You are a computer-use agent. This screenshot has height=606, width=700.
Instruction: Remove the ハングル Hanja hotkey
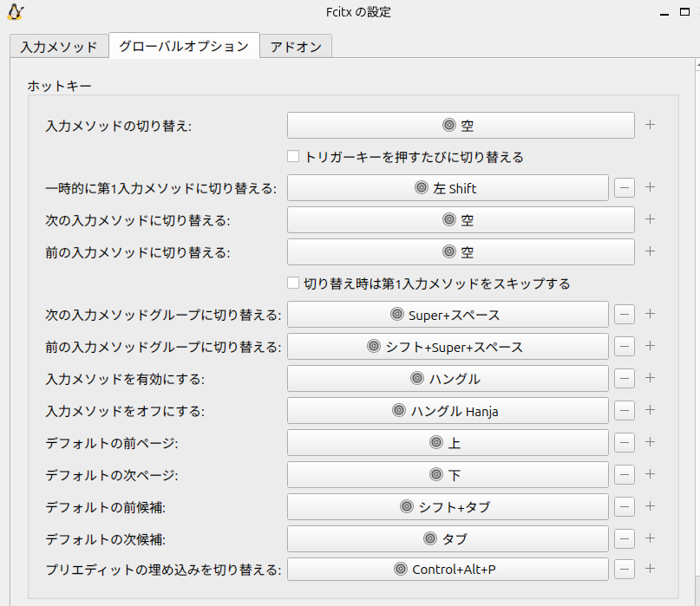625,411
